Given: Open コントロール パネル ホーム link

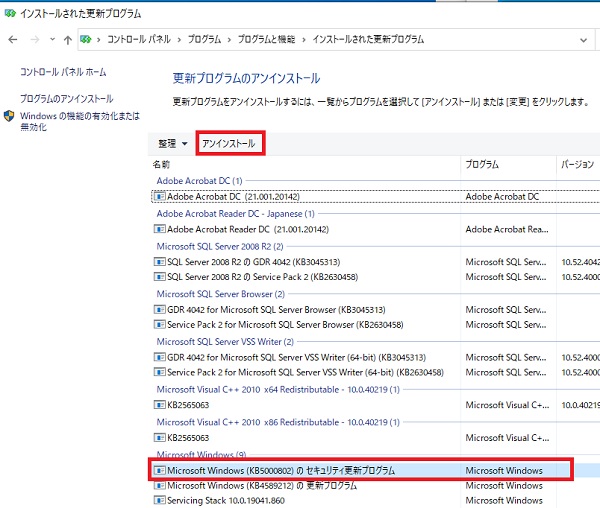Looking at the screenshot, I should pyautogui.click(x=63, y=72).
